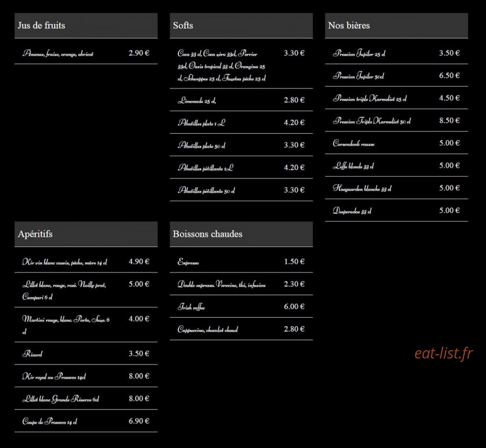Select the Corsendonk rousse beer row
486x448 pixels.
397,143
